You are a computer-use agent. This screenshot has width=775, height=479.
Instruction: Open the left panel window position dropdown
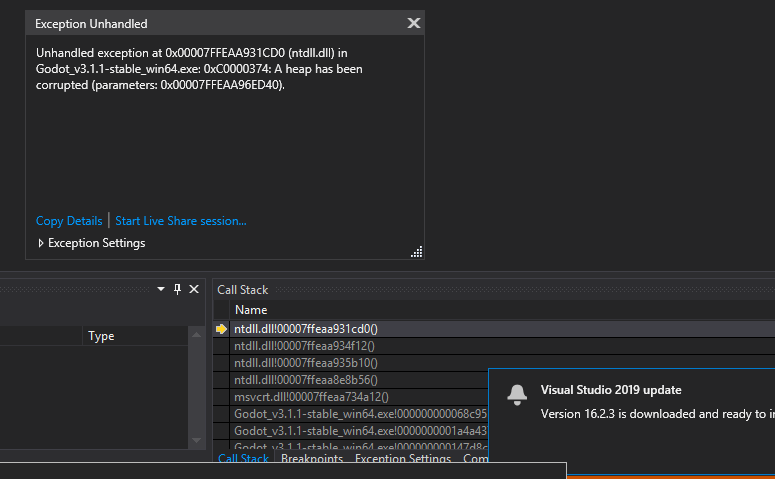(x=161, y=289)
